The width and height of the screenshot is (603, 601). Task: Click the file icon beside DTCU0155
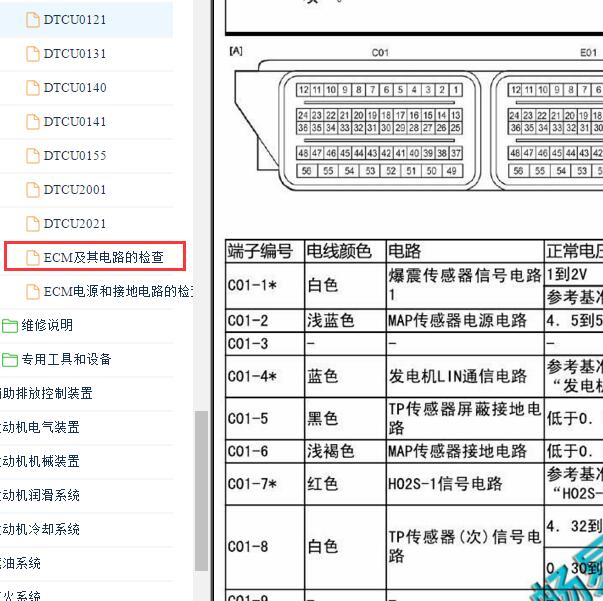pos(33,155)
